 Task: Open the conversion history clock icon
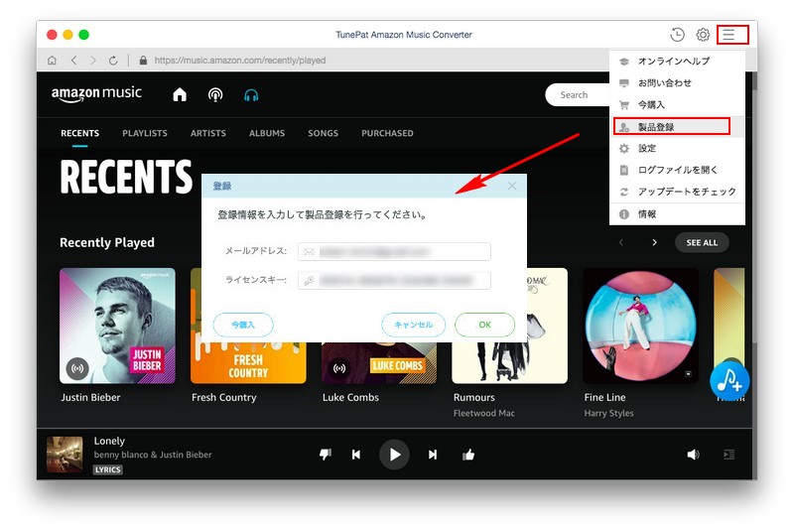677,35
